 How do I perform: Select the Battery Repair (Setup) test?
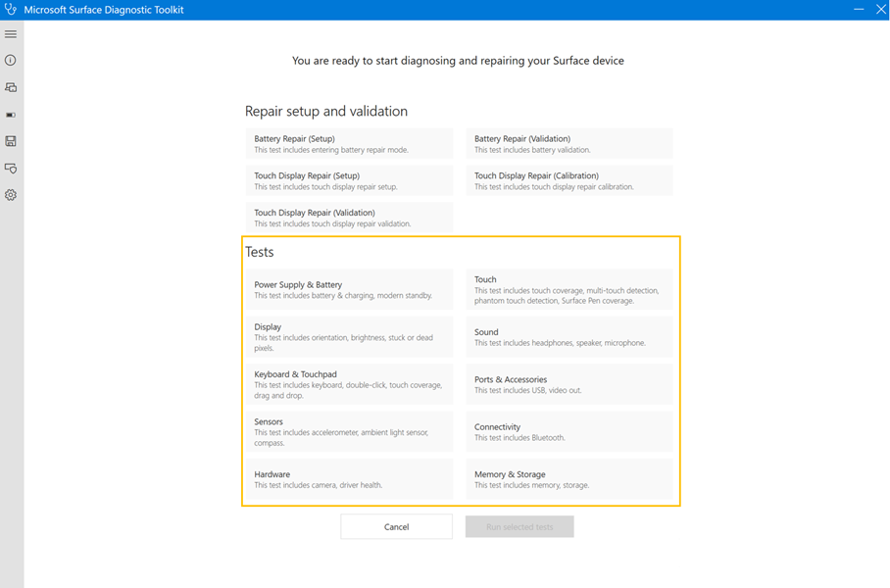[349, 144]
